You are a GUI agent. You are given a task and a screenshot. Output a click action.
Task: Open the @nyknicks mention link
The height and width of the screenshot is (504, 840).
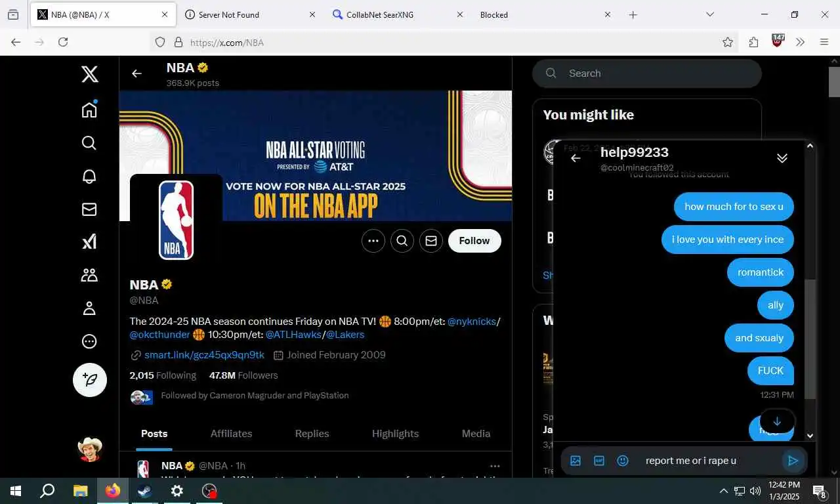pyautogui.click(x=472, y=322)
